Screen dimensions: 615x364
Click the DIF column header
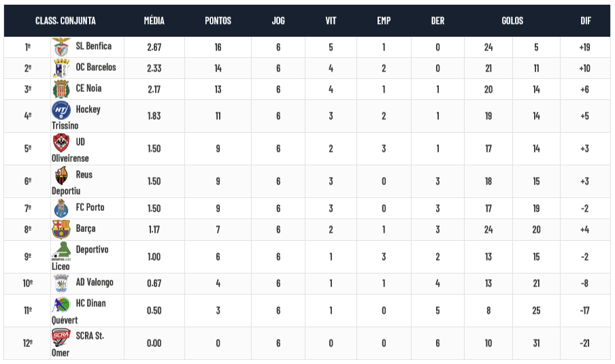pos(586,21)
